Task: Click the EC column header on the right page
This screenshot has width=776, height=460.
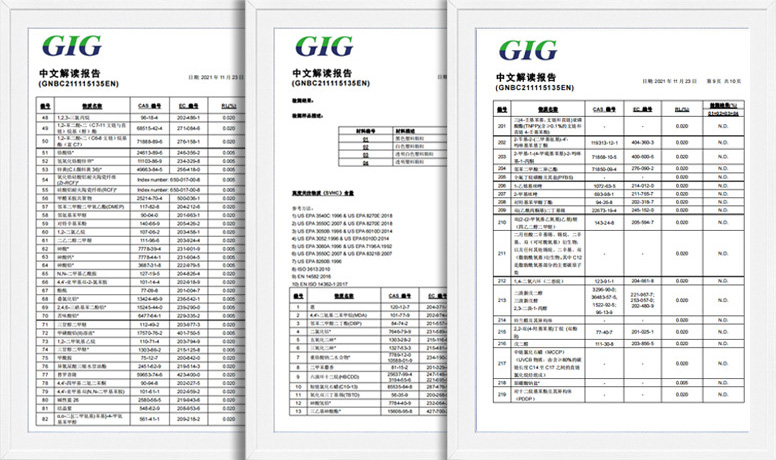Action: 640,107
